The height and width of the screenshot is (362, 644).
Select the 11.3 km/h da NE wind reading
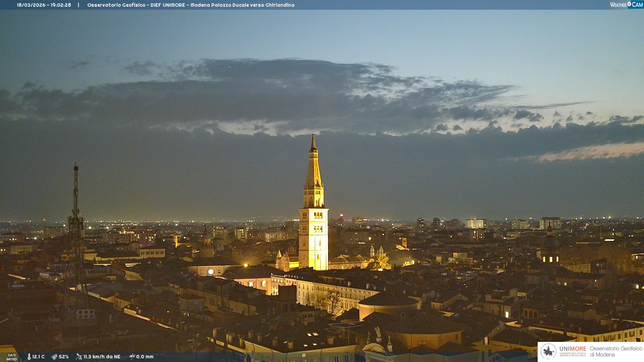[102, 357]
